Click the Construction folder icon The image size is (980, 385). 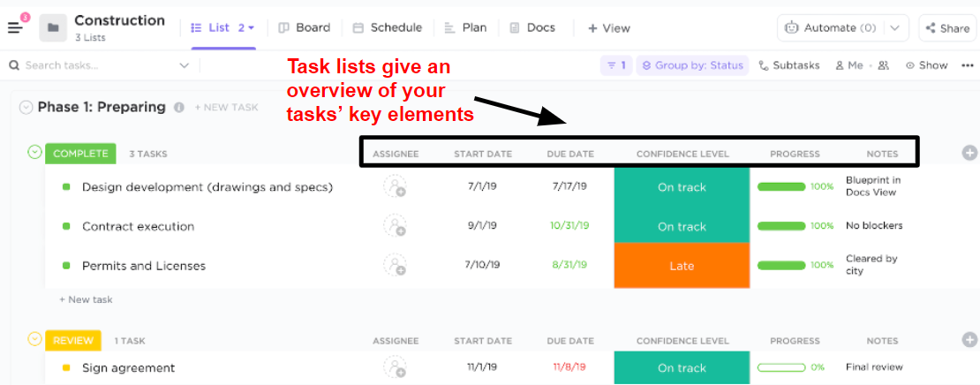[53, 27]
